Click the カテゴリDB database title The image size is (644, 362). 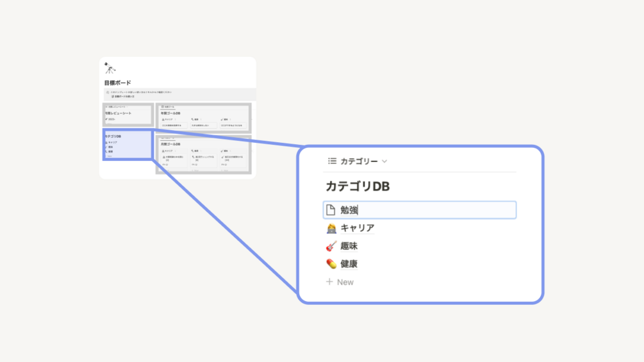(358, 186)
